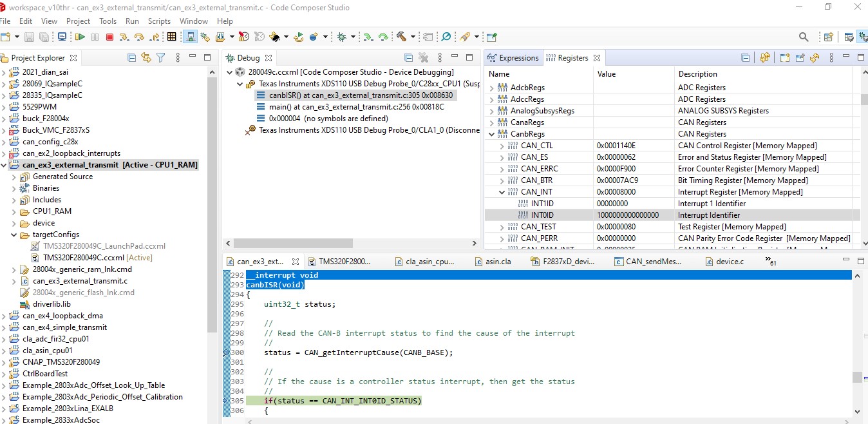Click the Suspend (pause) toolbar button
Image resolution: width=868 pixels, height=424 pixels.
[95, 37]
